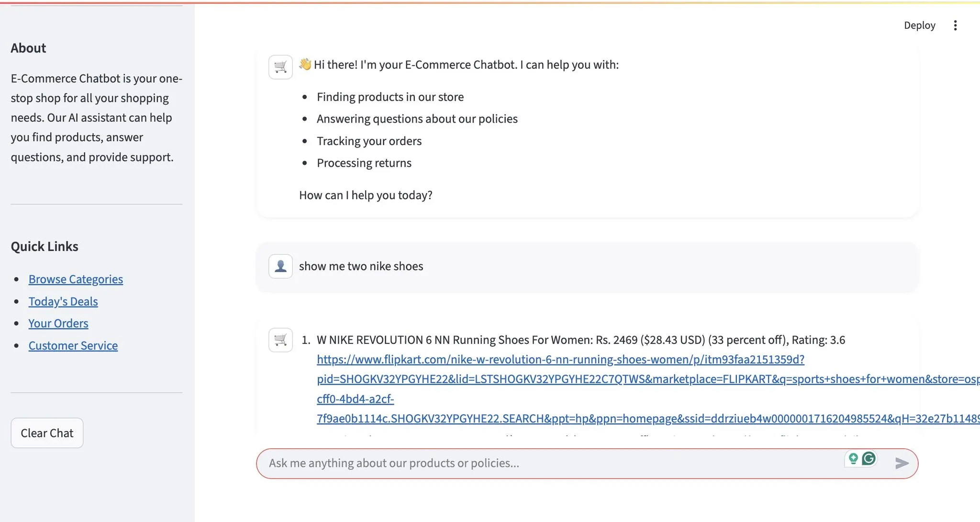Image resolution: width=980 pixels, height=522 pixels.
Task: Open Grammarly suggestions via the green G icon
Action: click(x=869, y=458)
